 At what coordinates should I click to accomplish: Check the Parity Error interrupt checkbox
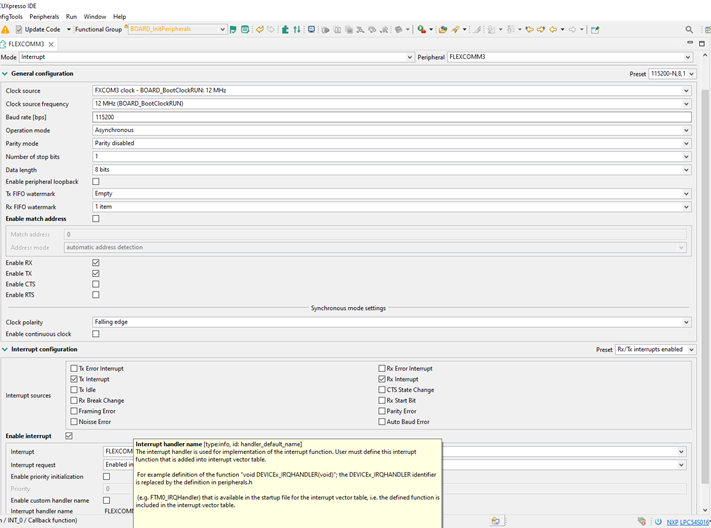tap(382, 411)
